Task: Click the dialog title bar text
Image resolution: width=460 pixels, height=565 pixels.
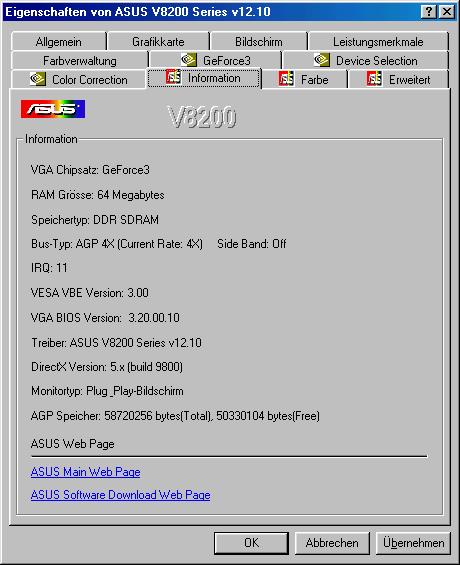Action: click(x=138, y=12)
